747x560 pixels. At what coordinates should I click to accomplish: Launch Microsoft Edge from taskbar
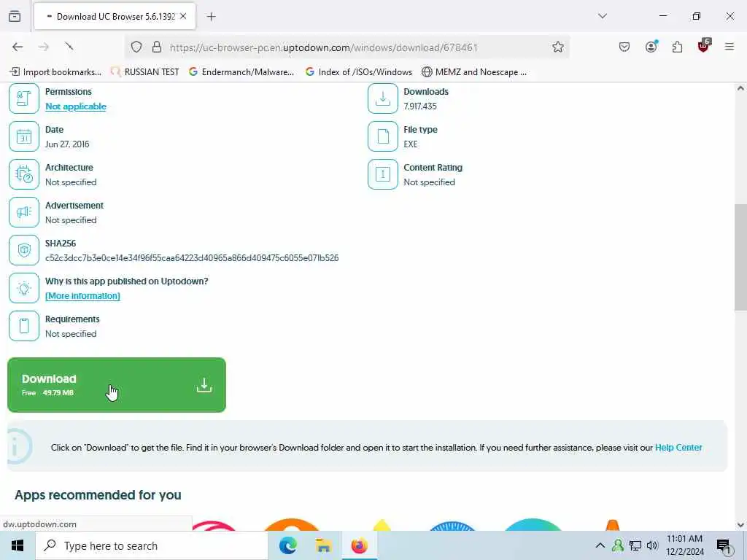coord(287,545)
